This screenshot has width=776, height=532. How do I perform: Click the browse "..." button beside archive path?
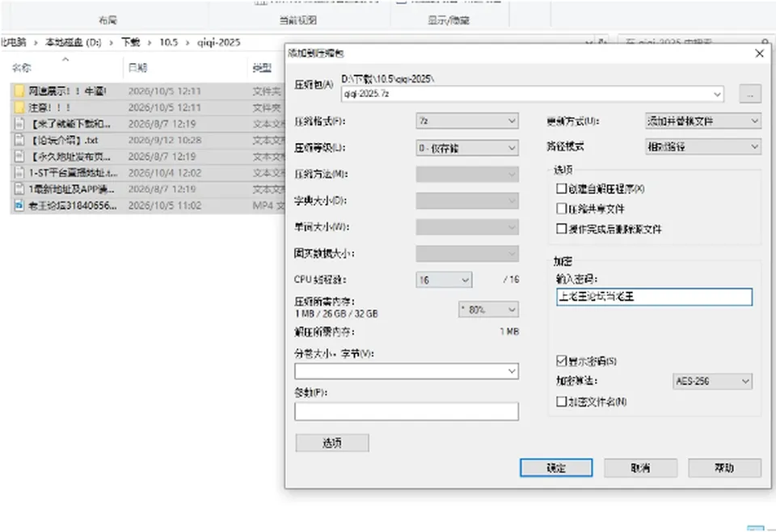pyautogui.click(x=750, y=94)
